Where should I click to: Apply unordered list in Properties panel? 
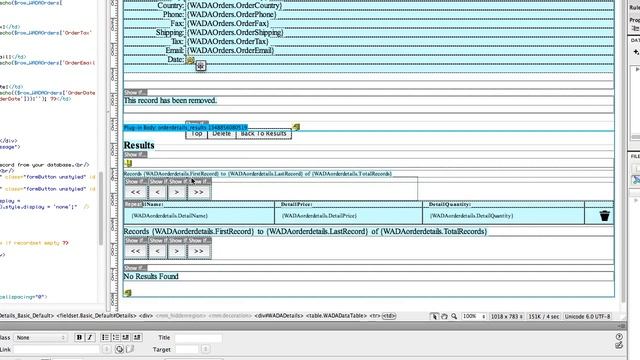[105, 337]
